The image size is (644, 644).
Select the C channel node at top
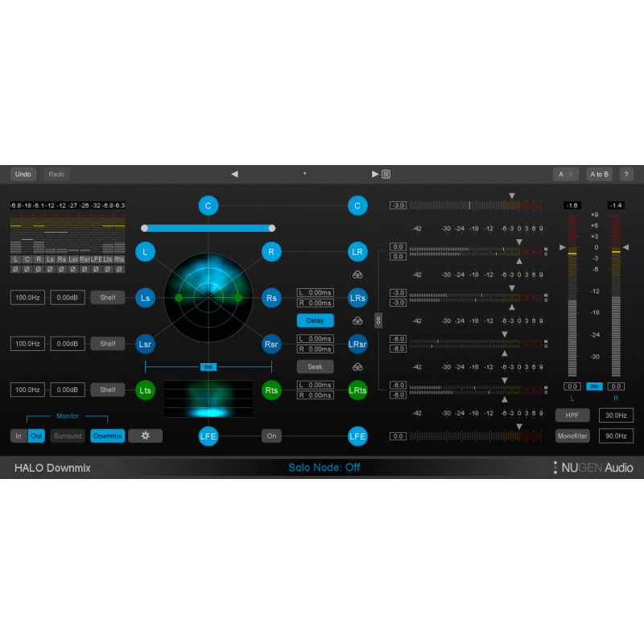tap(208, 205)
